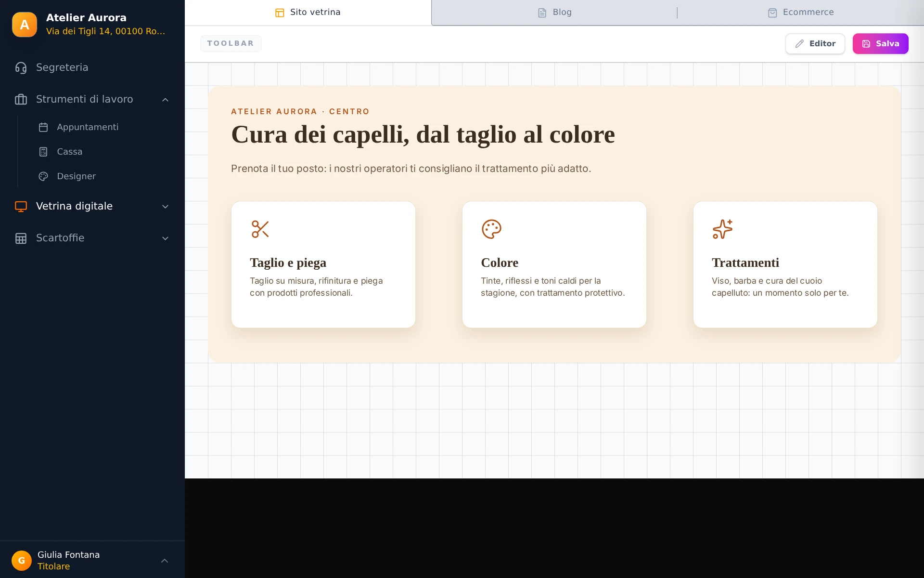Click the Tinte, riflessi e toni caldi description

point(552,287)
